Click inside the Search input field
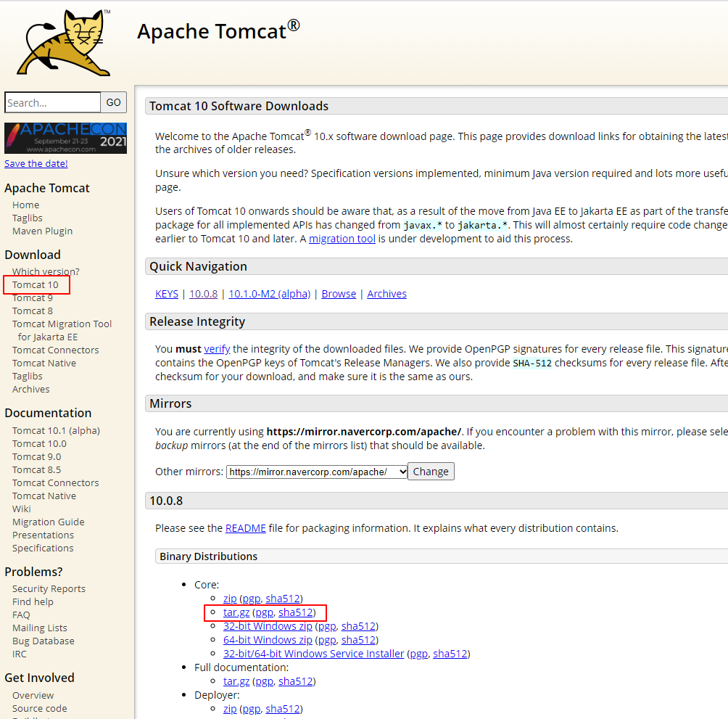The height and width of the screenshot is (719, 728). tap(52, 103)
